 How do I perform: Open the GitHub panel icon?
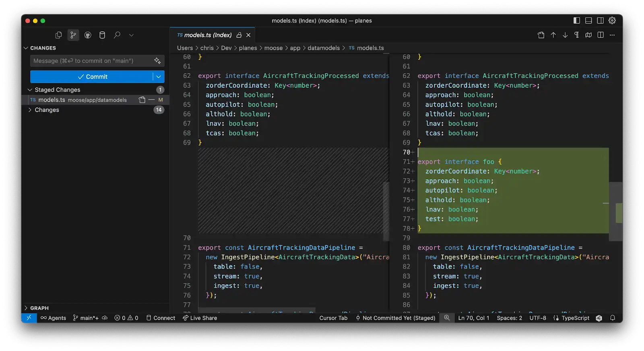pyautogui.click(x=88, y=35)
